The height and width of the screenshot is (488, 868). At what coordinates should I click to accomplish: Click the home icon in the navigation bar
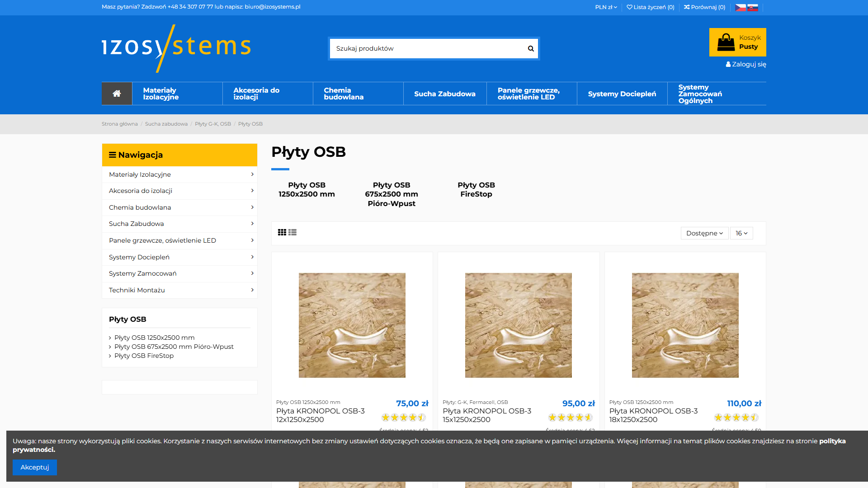117,94
